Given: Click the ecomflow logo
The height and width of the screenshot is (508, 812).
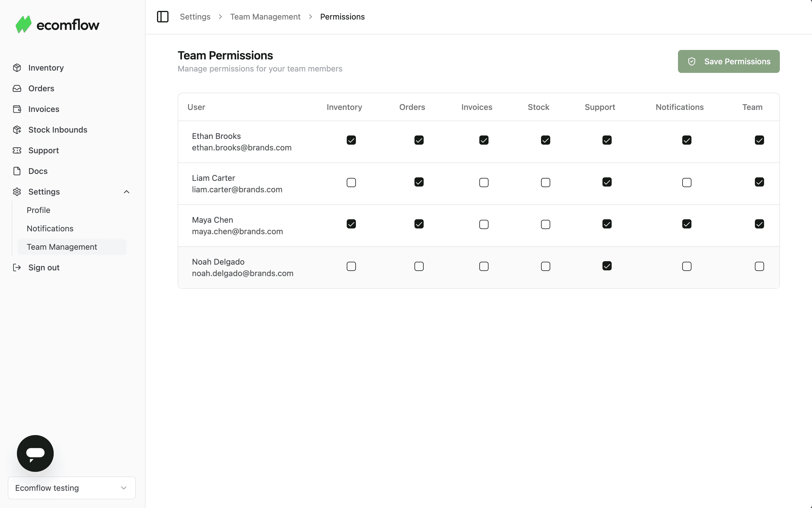Looking at the screenshot, I should [x=57, y=24].
